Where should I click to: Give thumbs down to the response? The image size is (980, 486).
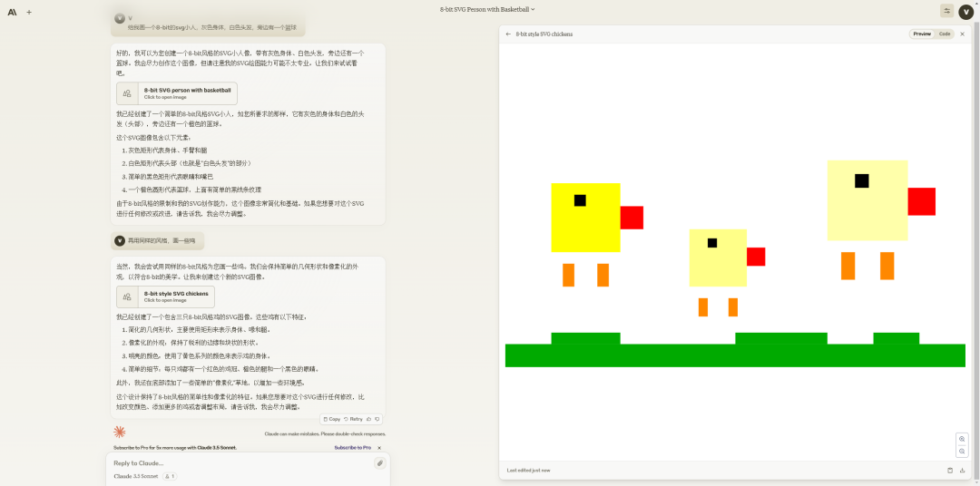(377, 419)
